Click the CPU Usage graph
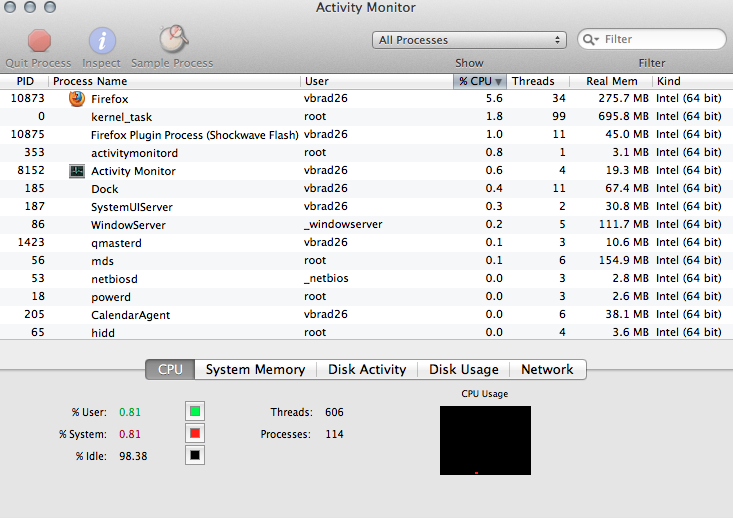 point(485,440)
